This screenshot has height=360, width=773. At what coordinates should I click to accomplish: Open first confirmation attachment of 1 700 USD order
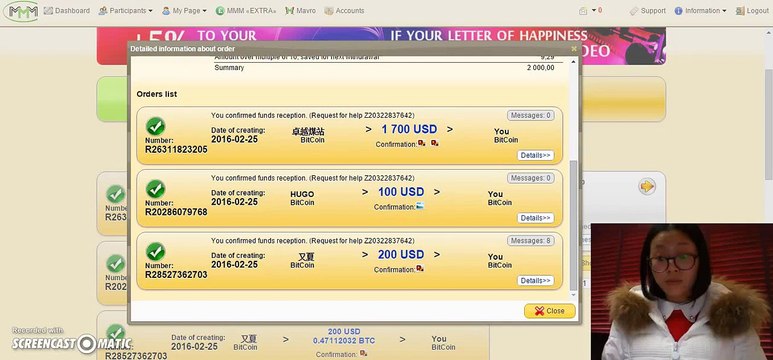[x=422, y=143]
